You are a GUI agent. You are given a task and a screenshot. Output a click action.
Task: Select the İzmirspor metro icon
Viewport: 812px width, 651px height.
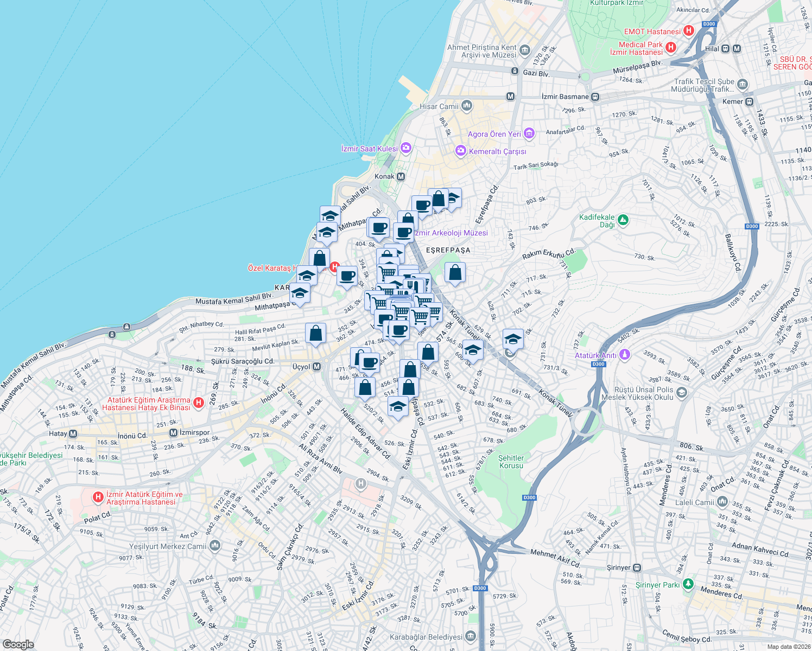click(x=174, y=433)
